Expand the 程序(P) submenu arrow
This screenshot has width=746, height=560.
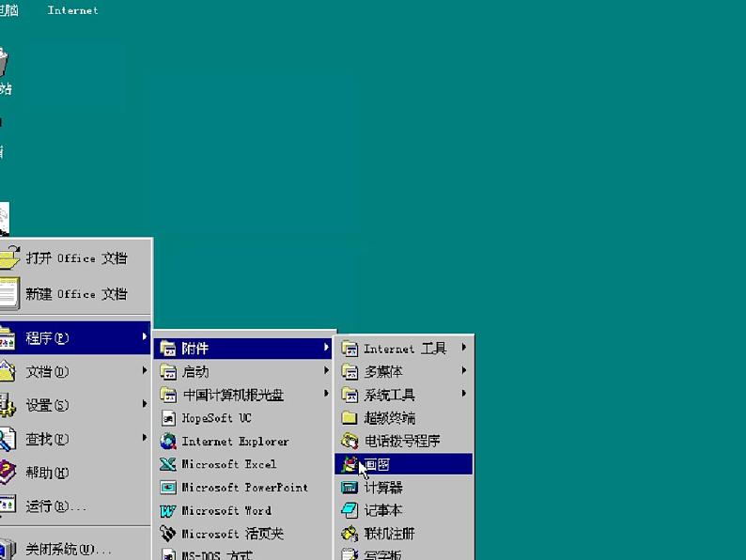coord(145,336)
